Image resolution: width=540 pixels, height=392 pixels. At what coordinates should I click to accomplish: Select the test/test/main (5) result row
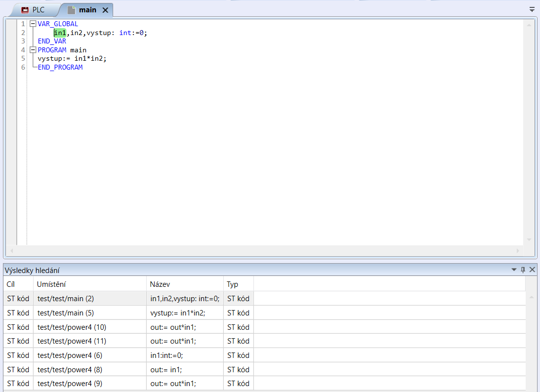pos(264,313)
